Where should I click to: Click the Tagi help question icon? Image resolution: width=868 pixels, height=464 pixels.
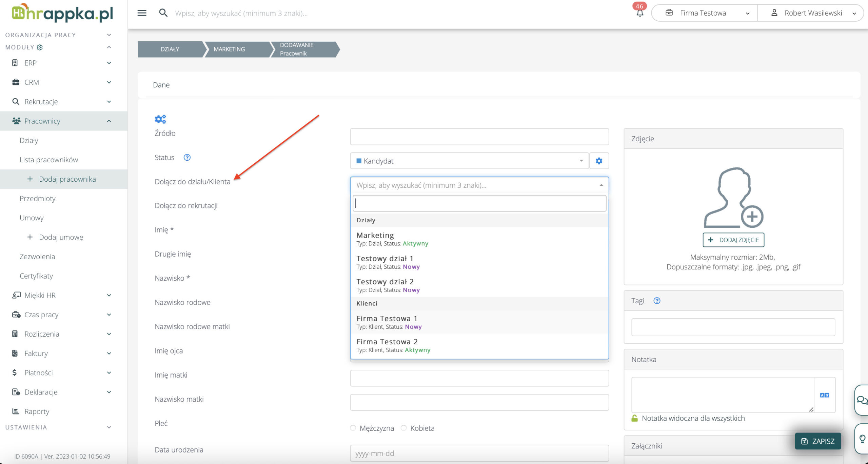click(656, 301)
